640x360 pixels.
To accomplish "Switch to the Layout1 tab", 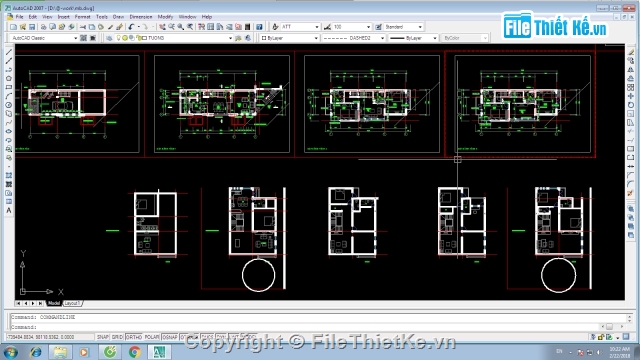I will tap(72, 303).
